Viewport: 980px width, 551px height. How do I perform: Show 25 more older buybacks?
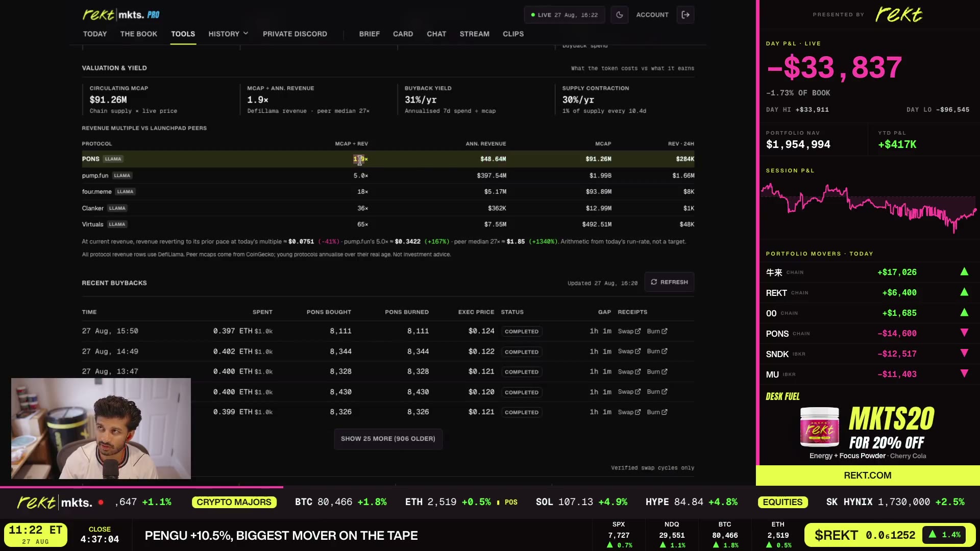[388, 439]
